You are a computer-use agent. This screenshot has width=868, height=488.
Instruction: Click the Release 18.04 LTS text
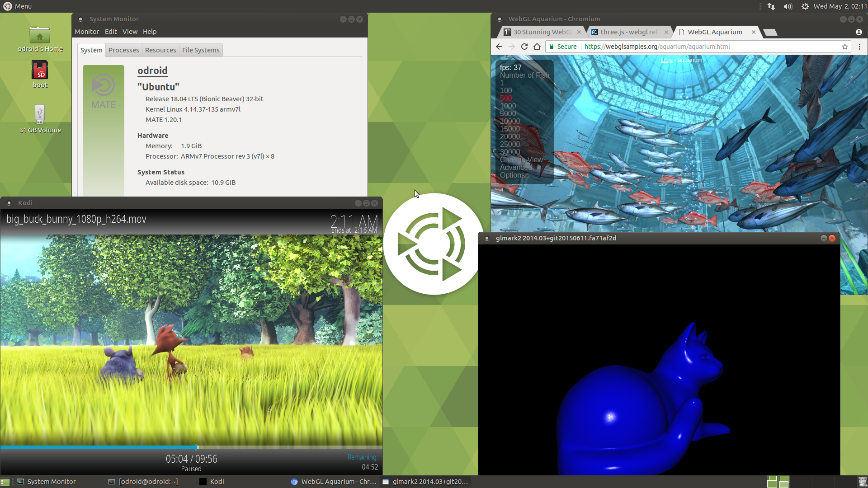(204, 99)
